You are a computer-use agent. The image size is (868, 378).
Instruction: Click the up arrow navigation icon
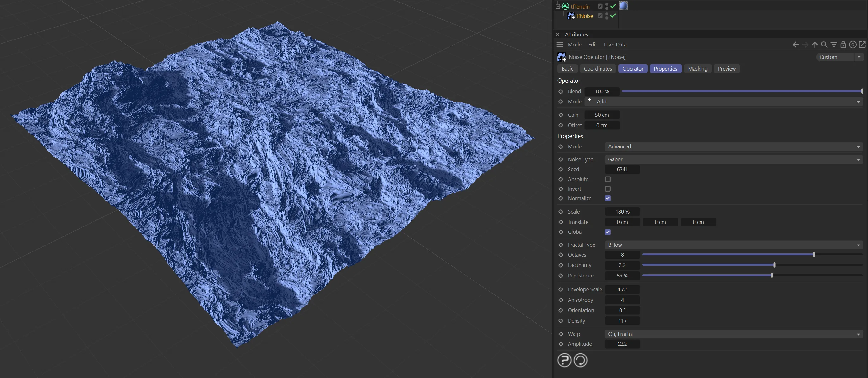[x=815, y=45]
